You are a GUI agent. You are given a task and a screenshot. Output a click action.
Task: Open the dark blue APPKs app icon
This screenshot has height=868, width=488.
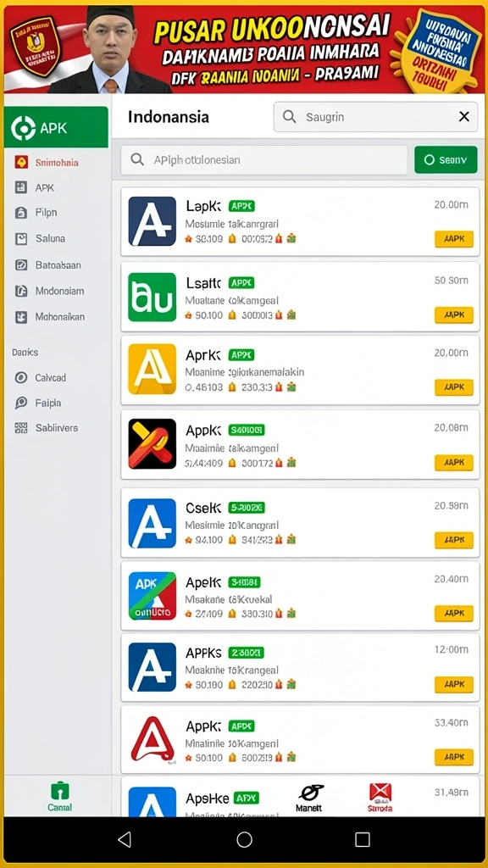(152, 668)
